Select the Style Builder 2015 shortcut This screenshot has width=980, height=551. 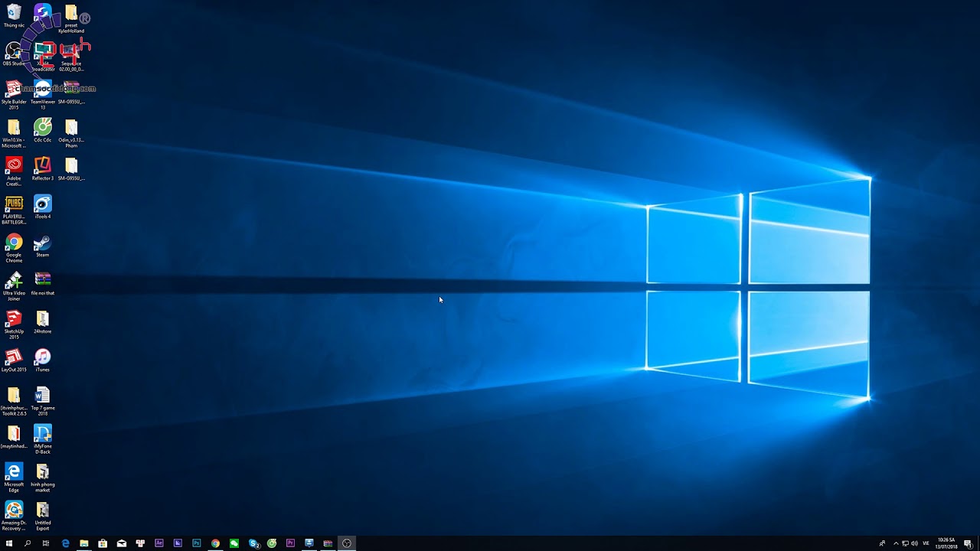tap(14, 96)
